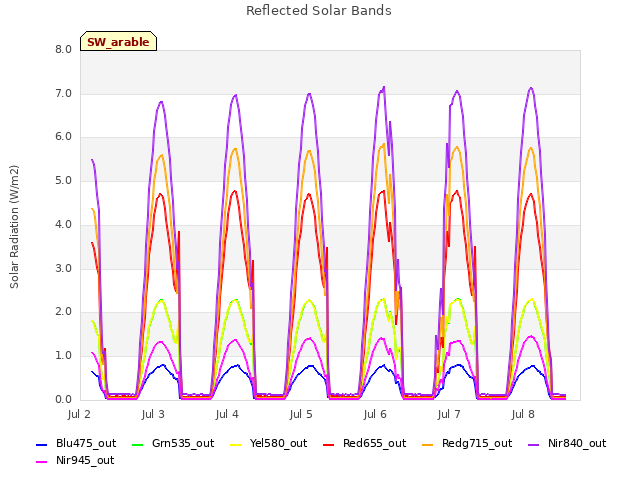
Task: Click the Yel580_out legend entry
Action: [x=269, y=443]
